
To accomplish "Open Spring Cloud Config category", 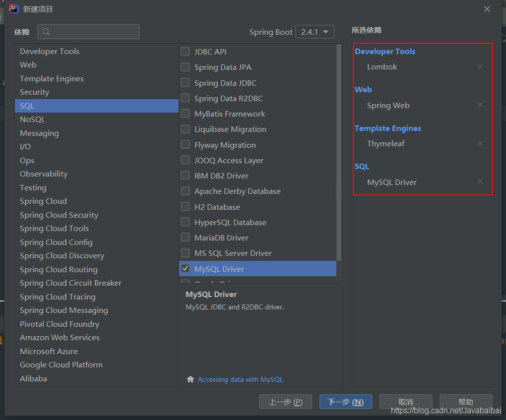I will pyautogui.click(x=97, y=242).
